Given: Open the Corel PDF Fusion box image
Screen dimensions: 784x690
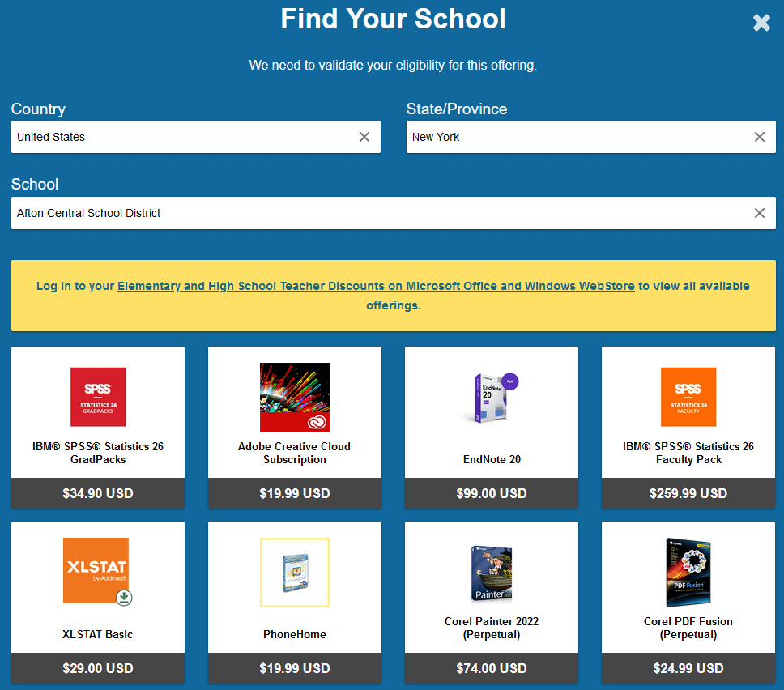Looking at the screenshot, I should click(688, 572).
